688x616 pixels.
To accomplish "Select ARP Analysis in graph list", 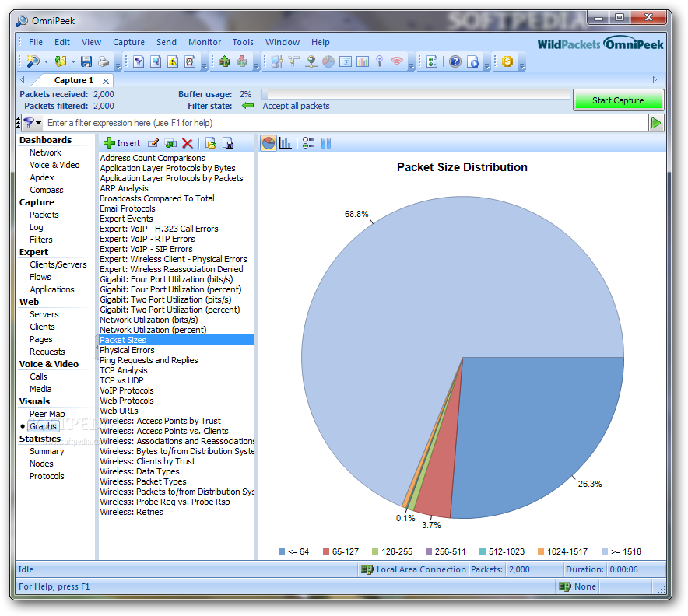I will [x=125, y=188].
